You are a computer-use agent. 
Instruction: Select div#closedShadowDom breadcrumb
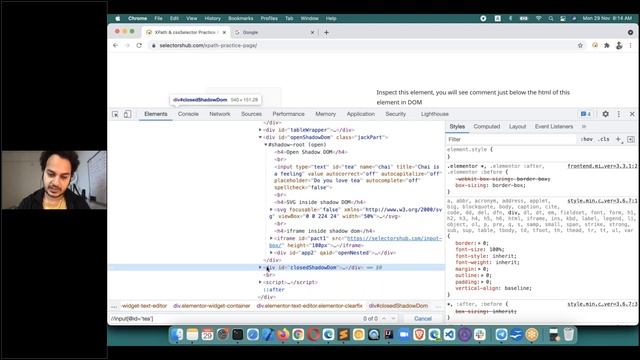pos(398,306)
